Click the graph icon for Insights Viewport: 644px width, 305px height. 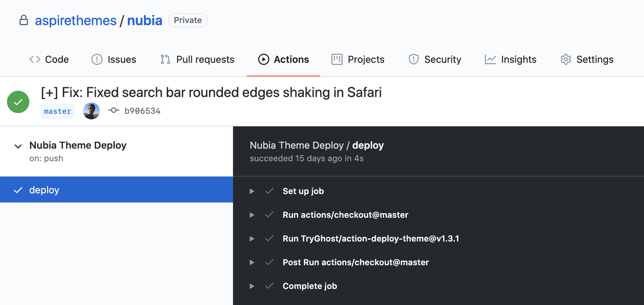(490, 59)
